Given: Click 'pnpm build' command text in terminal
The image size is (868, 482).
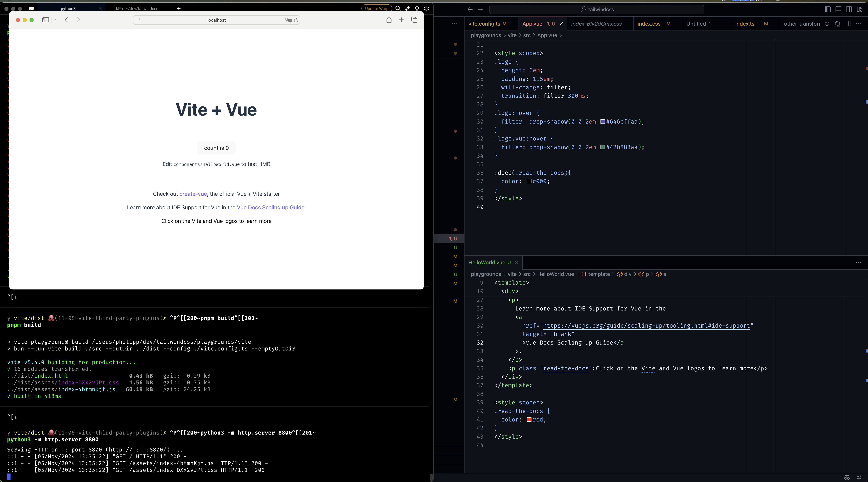Looking at the screenshot, I should tap(24, 325).
